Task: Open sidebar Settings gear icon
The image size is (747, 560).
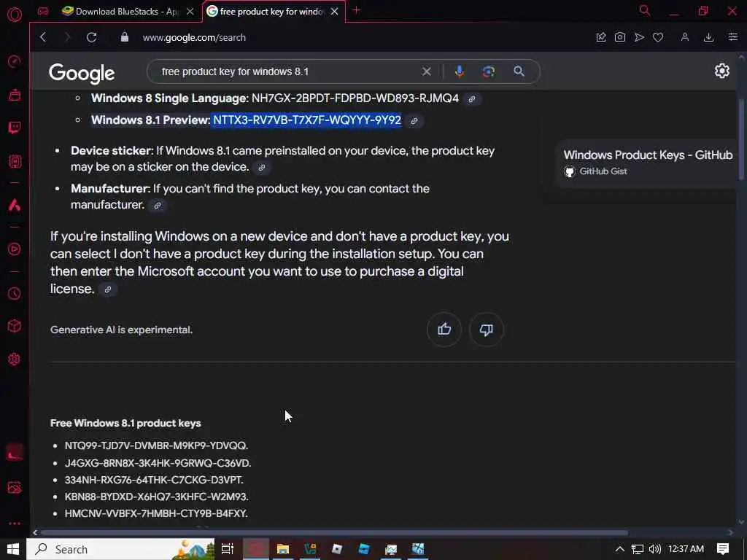Action: click(15, 359)
